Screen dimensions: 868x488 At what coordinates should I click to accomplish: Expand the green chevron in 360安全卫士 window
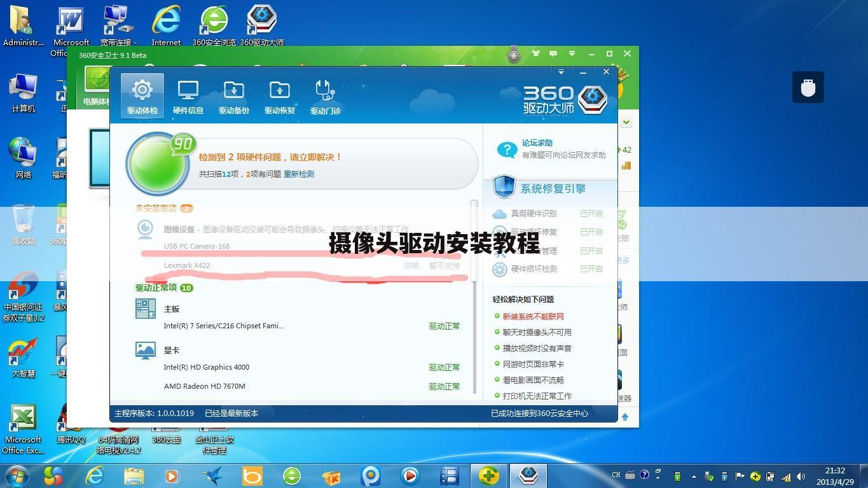pos(626,122)
